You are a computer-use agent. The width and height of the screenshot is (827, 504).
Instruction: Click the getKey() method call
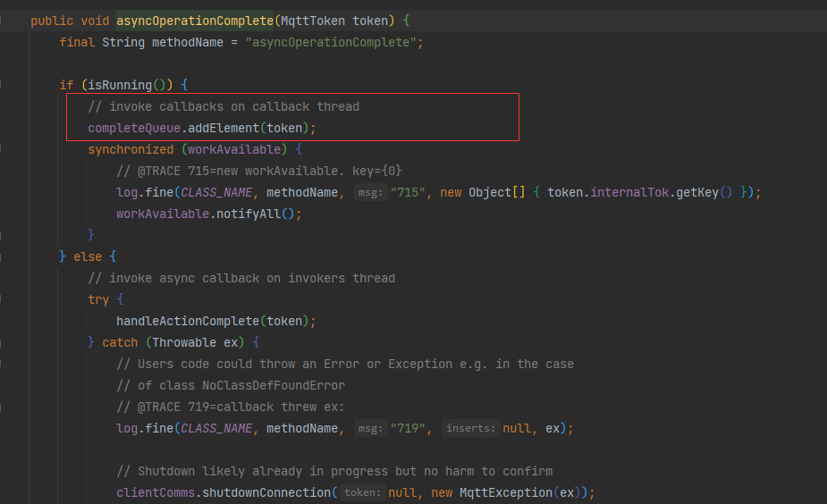pos(705,192)
